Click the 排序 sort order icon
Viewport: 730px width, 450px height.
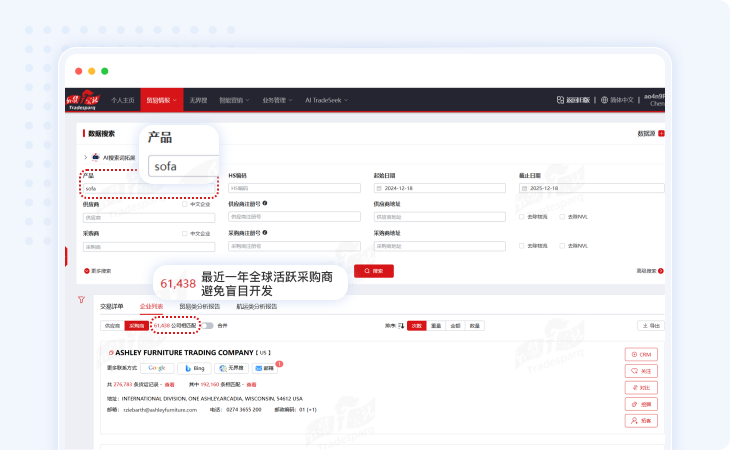pyautogui.click(x=401, y=325)
